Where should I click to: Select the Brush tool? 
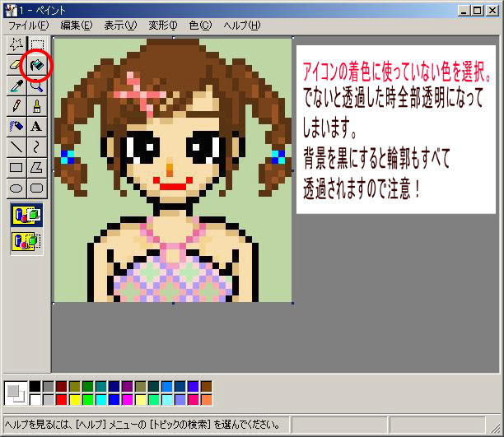[x=37, y=105]
